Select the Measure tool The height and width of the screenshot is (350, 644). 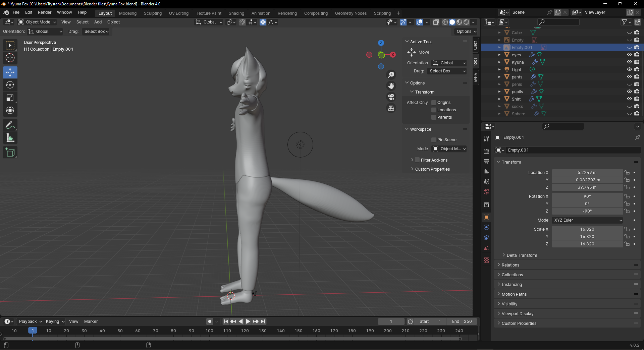click(x=10, y=138)
